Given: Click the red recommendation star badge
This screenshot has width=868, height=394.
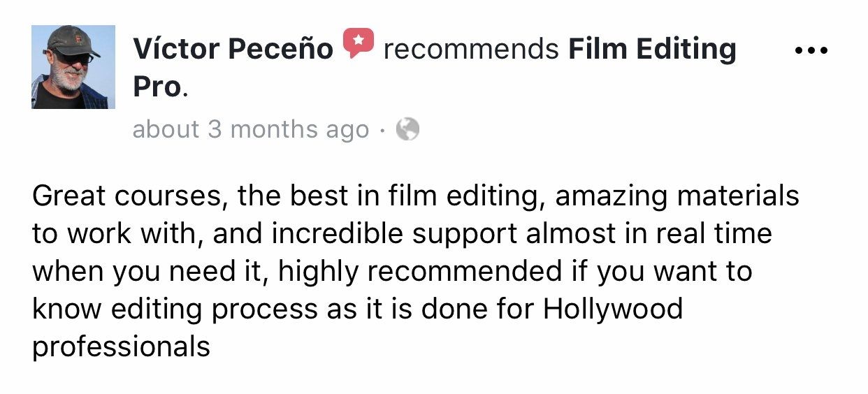Looking at the screenshot, I should pos(358,44).
